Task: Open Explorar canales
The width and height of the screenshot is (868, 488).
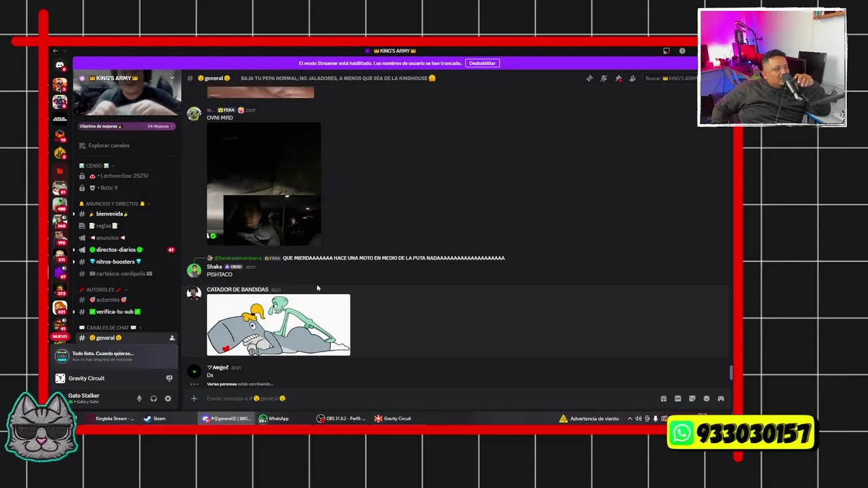Action: (108, 145)
